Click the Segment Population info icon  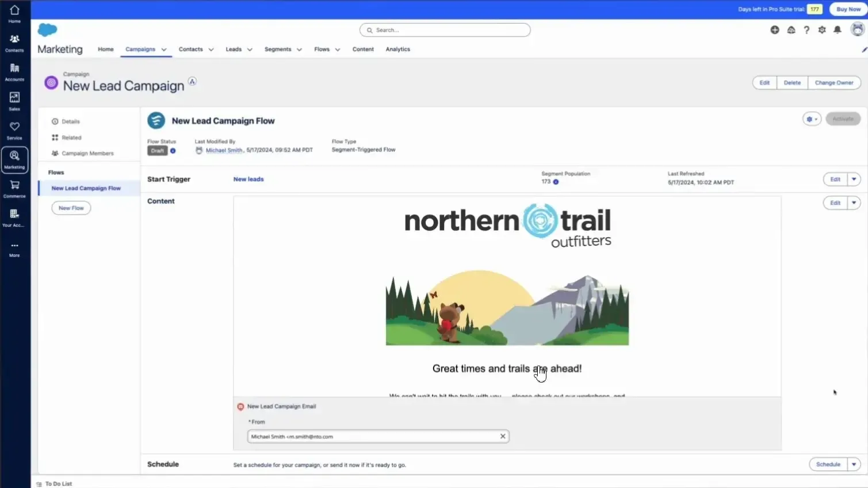556,182
